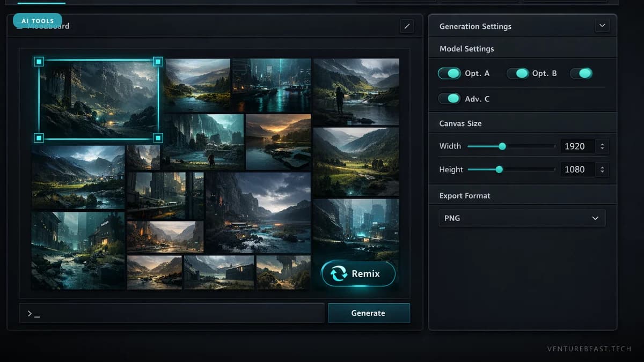The width and height of the screenshot is (644, 362).
Task: Click the Remix button
Action: 358,274
